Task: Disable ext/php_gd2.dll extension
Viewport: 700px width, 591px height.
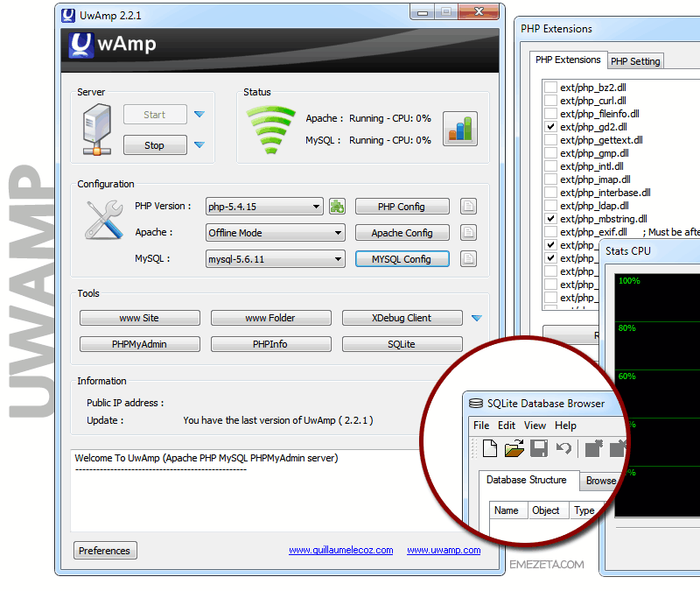Action: pyautogui.click(x=551, y=126)
